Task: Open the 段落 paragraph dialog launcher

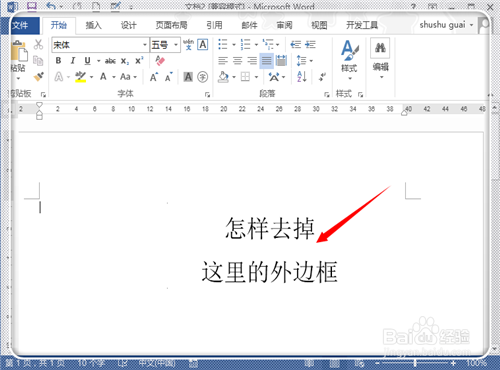Action: pos(327,95)
